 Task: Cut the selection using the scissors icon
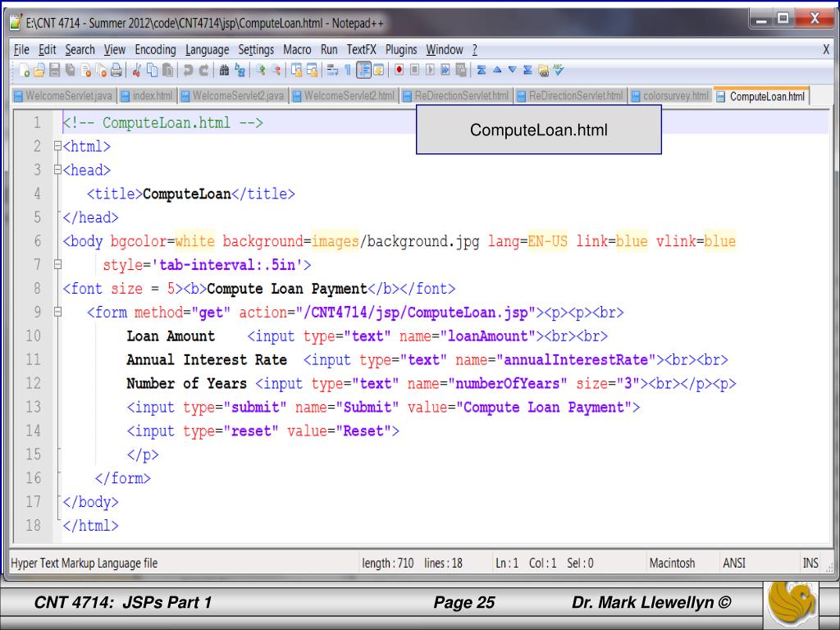pos(137,71)
